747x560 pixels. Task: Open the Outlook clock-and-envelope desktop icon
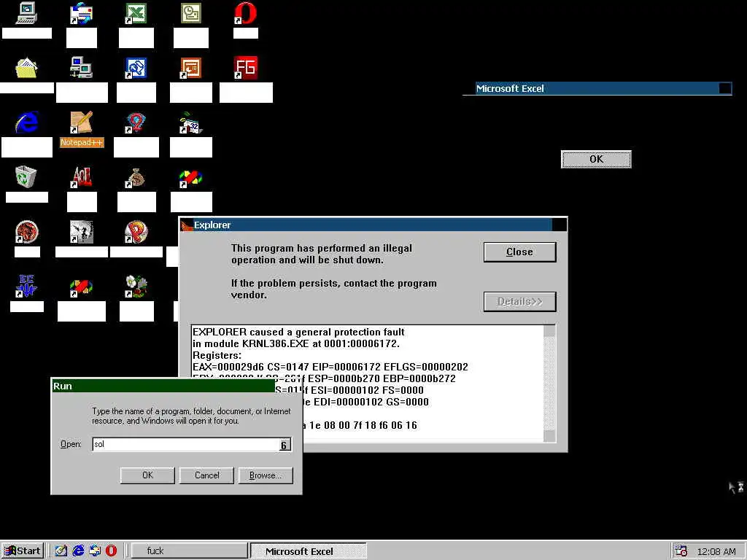191,13
